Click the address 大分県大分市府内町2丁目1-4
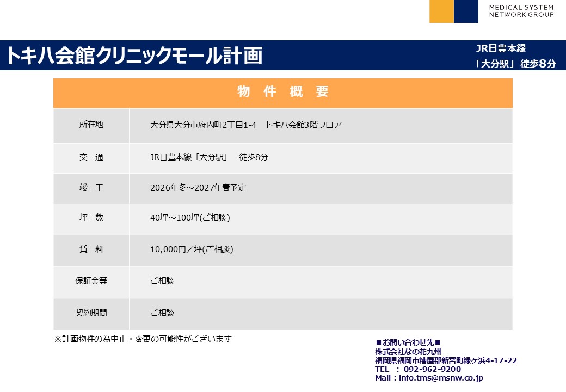This screenshot has width=566, height=392. pos(203,125)
